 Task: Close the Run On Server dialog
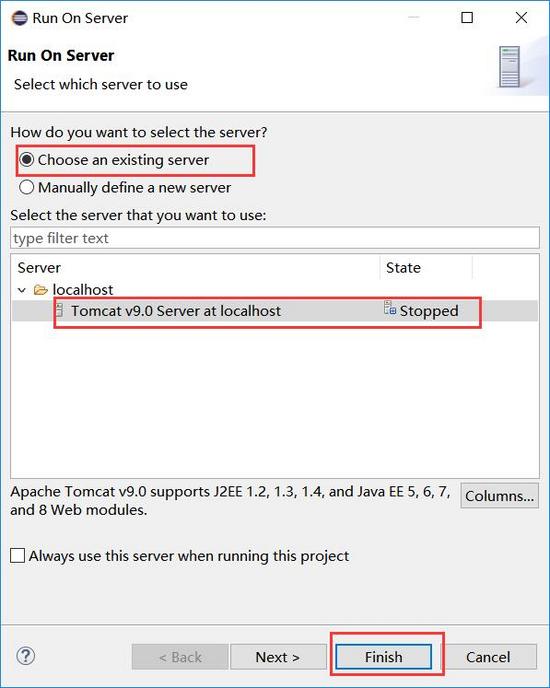521,18
